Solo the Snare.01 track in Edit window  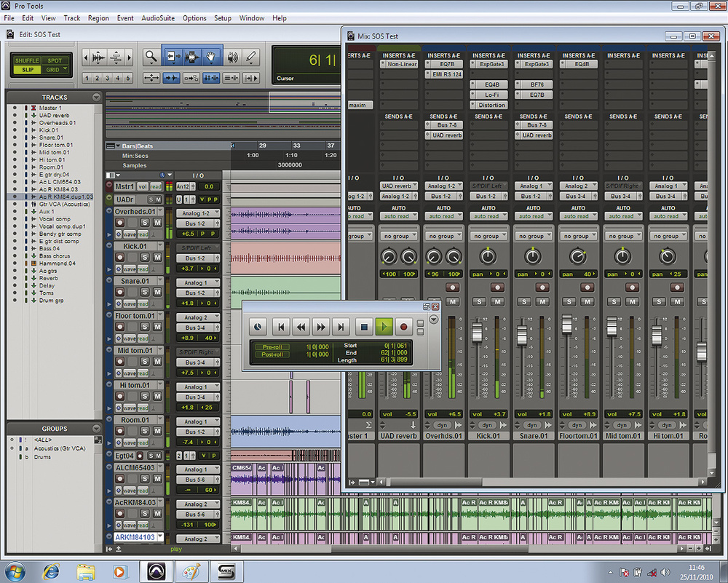click(x=145, y=293)
